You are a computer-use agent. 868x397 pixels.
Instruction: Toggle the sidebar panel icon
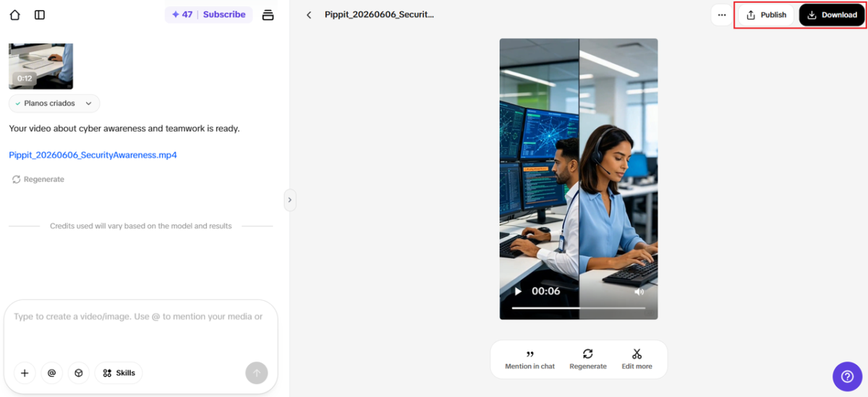(40, 14)
